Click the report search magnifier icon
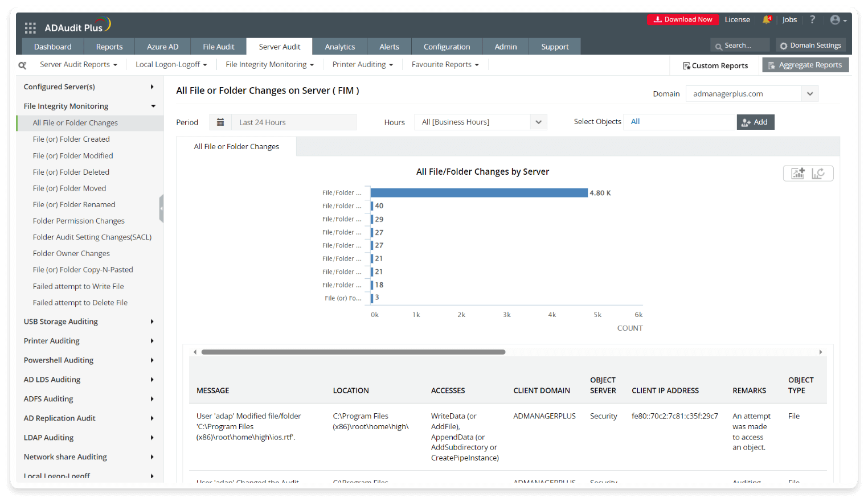The width and height of the screenshot is (868, 502). click(22, 65)
